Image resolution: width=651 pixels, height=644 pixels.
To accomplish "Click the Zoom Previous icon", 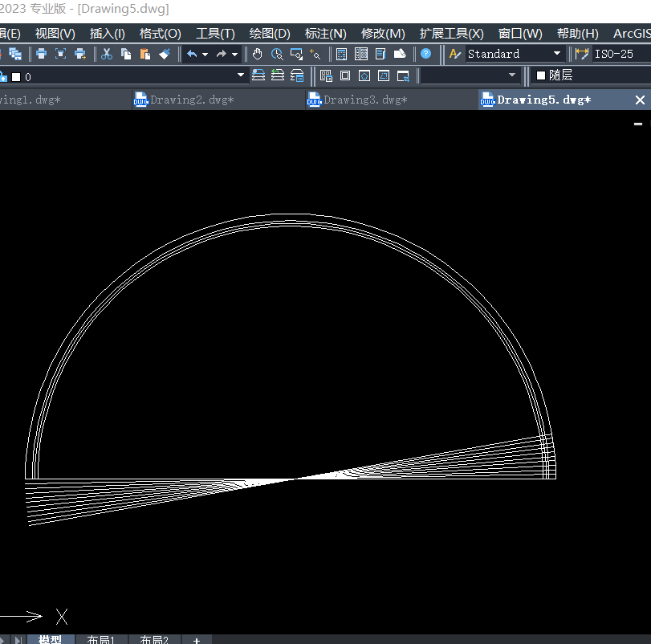I will (315, 54).
